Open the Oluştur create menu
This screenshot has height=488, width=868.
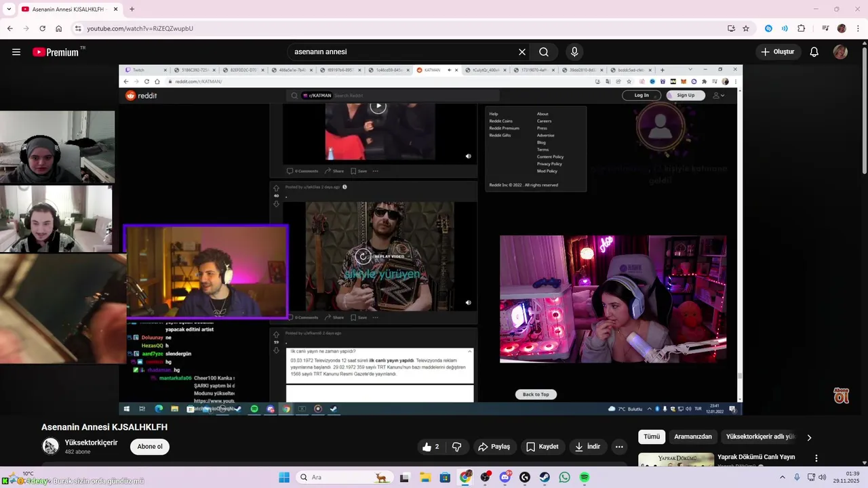coord(778,52)
